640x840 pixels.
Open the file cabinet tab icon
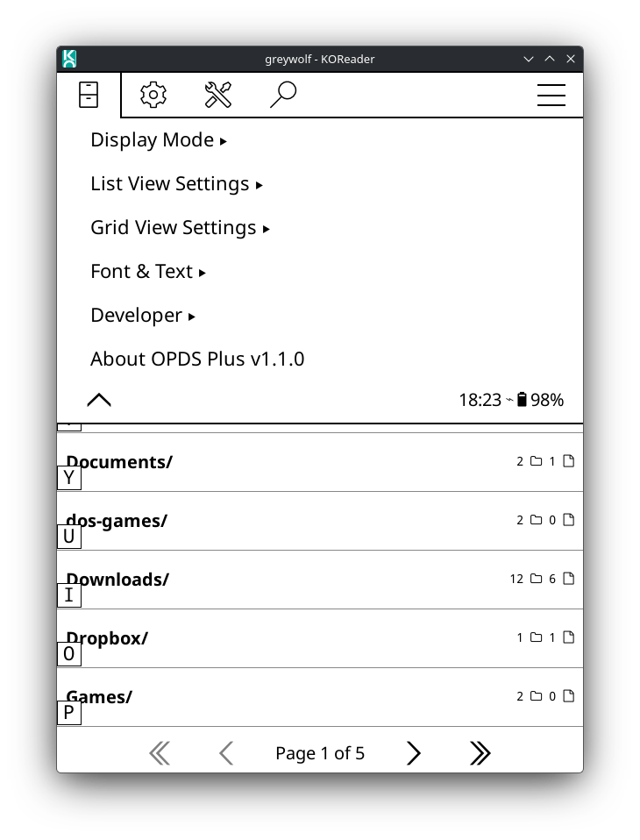(89, 95)
